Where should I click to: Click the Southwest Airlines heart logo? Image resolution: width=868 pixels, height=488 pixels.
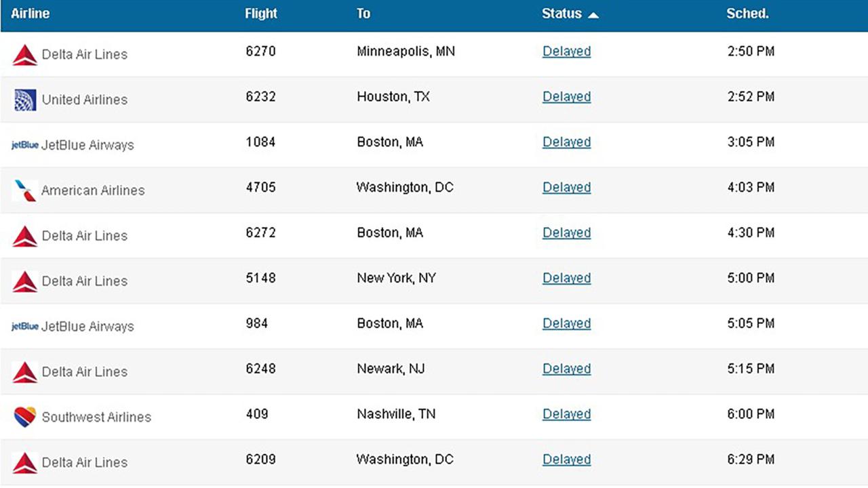[25, 417]
